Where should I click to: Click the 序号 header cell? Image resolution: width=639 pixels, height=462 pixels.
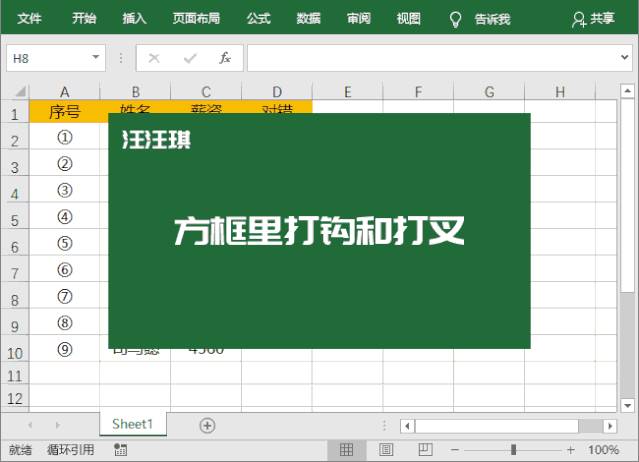tap(64, 111)
